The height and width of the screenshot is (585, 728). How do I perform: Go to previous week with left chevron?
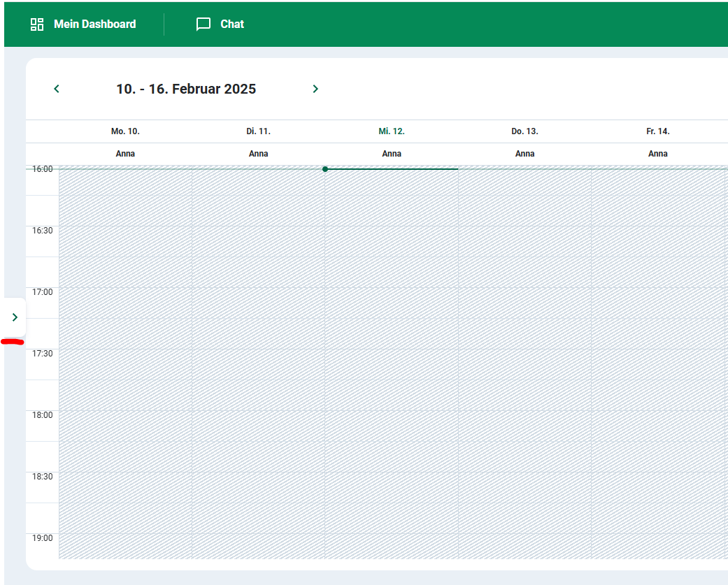point(57,89)
